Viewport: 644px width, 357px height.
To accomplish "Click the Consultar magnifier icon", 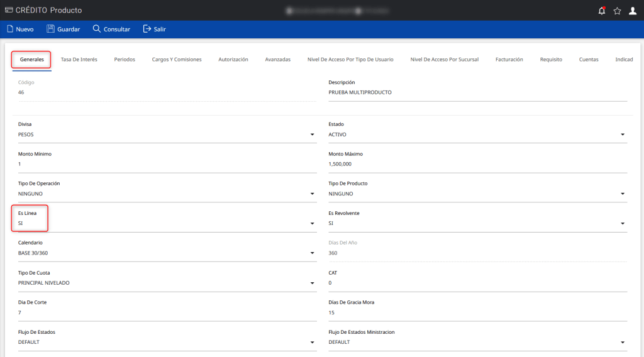I will (96, 29).
